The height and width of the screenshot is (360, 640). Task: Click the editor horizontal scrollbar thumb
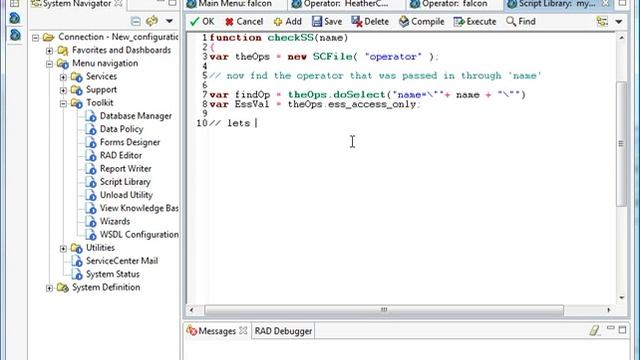[384, 310]
